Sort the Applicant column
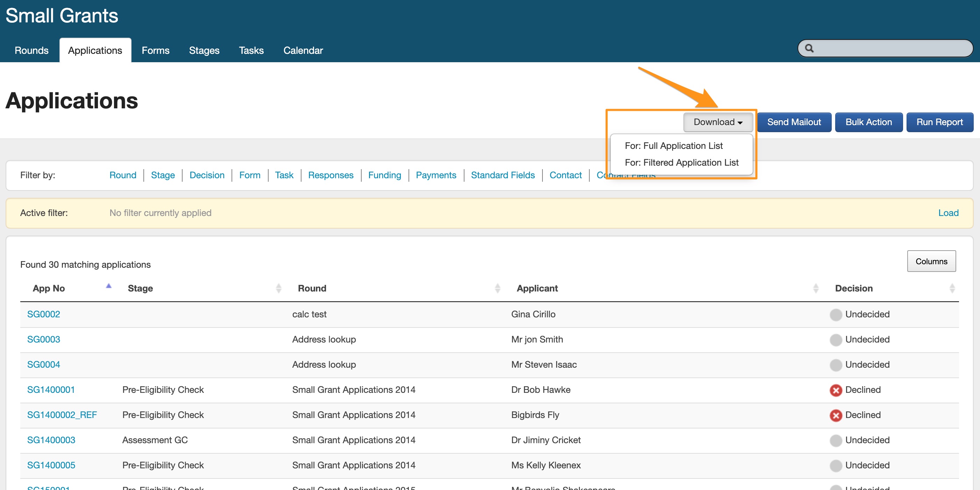 tap(815, 288)
